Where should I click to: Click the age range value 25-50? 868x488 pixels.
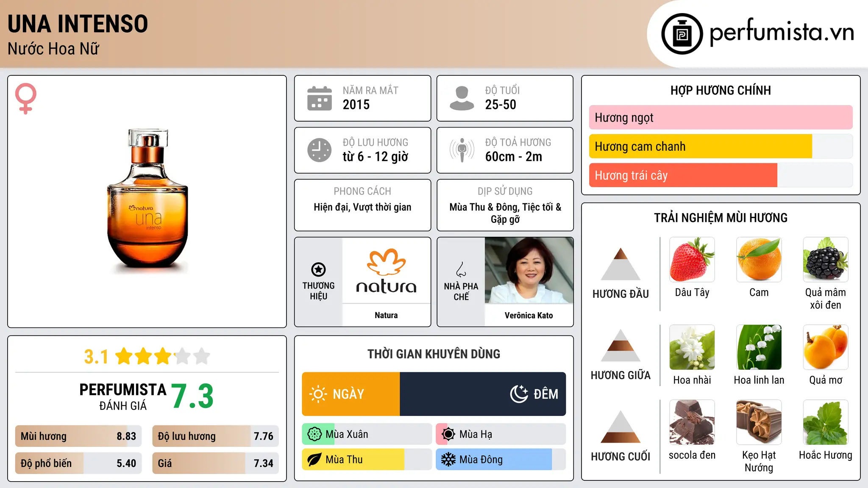pyautogui.click(x=501, y=105)
